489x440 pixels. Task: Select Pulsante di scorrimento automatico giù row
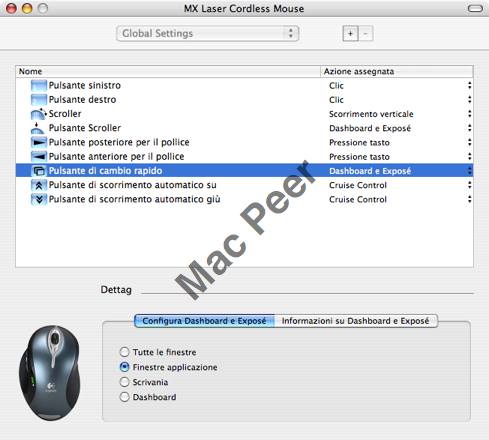pyautogui.click(x=244, y=199)
